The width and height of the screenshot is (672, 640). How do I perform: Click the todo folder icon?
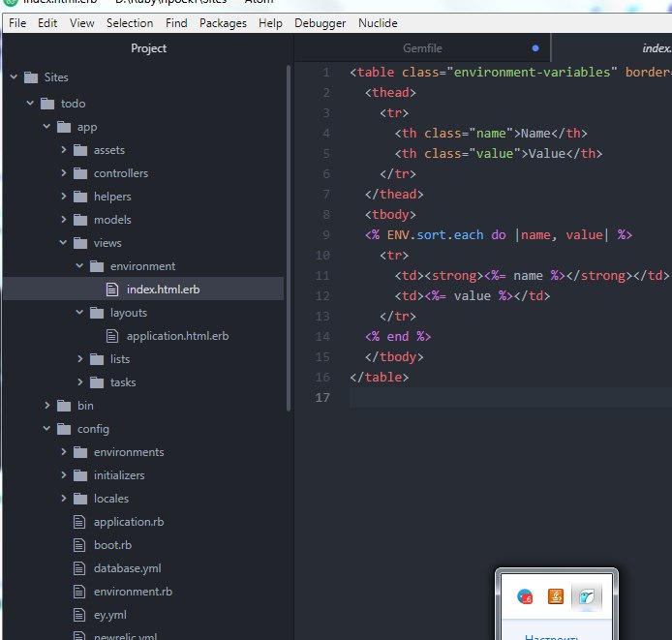click(x=47, y=104)
